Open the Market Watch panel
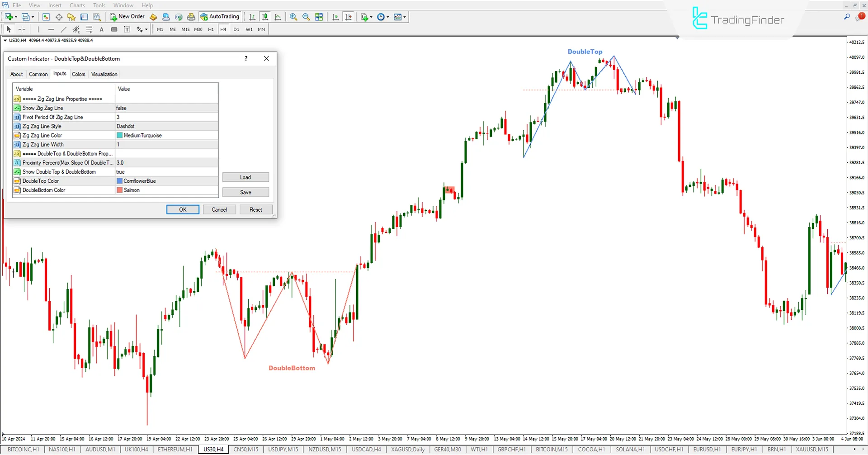The width and height of the screenshot is (868, 455). (46, 17)
